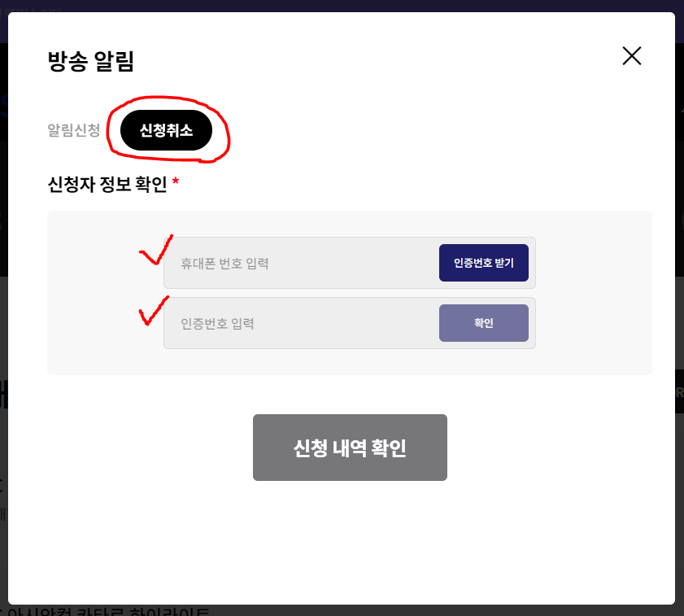Click the 신청 내역 확인 button
The height and width of the screenshot is (616, 684).
pyautogui.click(x=349, y=447)
